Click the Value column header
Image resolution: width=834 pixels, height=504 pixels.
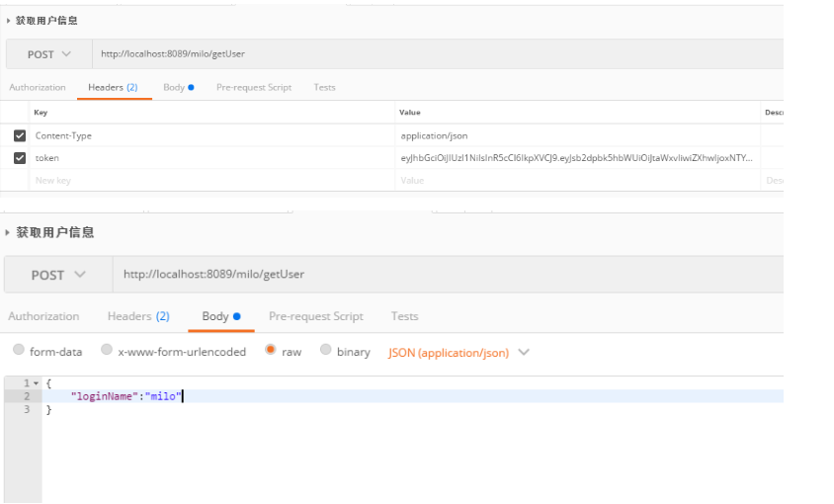(x=409, y=113)
